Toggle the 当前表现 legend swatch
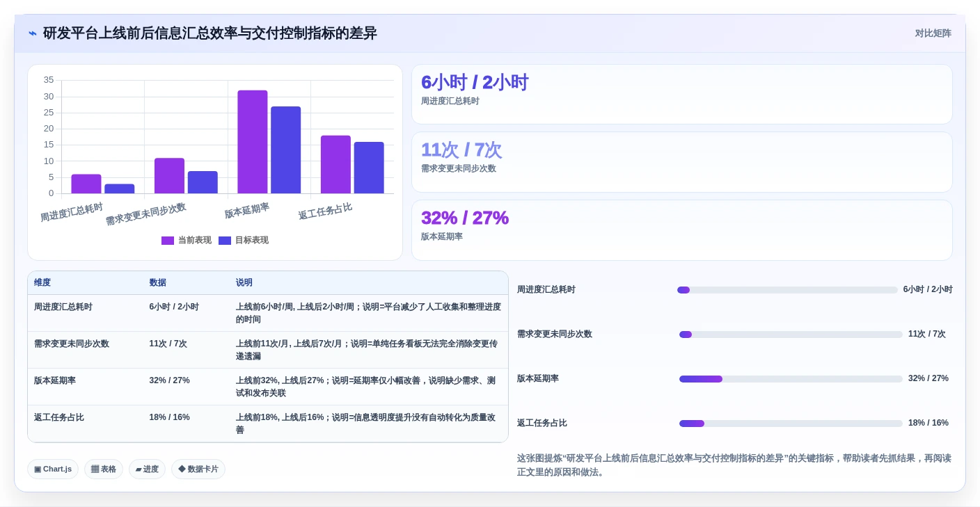Screen dimensions: 980x507 point(168,241)
